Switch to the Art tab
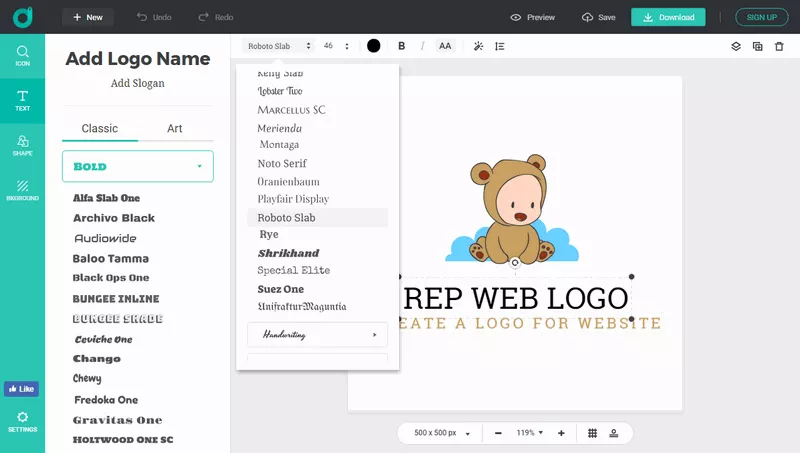This screenshot has width=800, height=453. (174, 129)
